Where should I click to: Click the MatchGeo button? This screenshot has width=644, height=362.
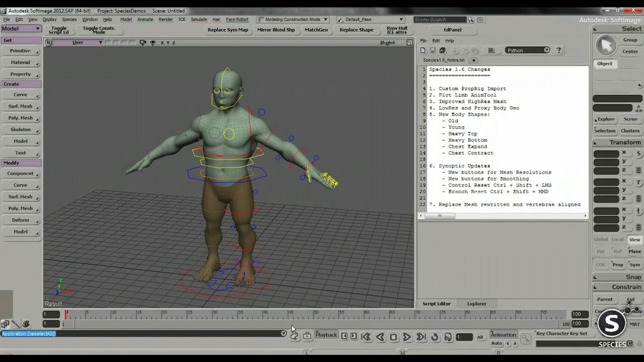(x=316, y=30)
